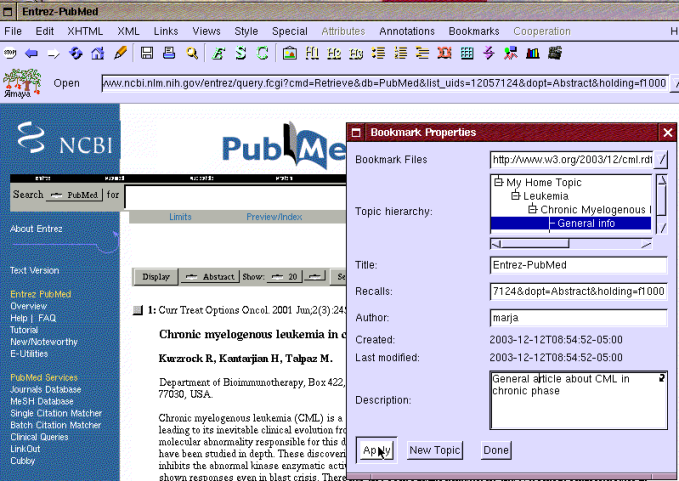This screenshot has width=679, height=481.
Task: Collapse the My Home Topic tree node
Action: click(498, 183)
